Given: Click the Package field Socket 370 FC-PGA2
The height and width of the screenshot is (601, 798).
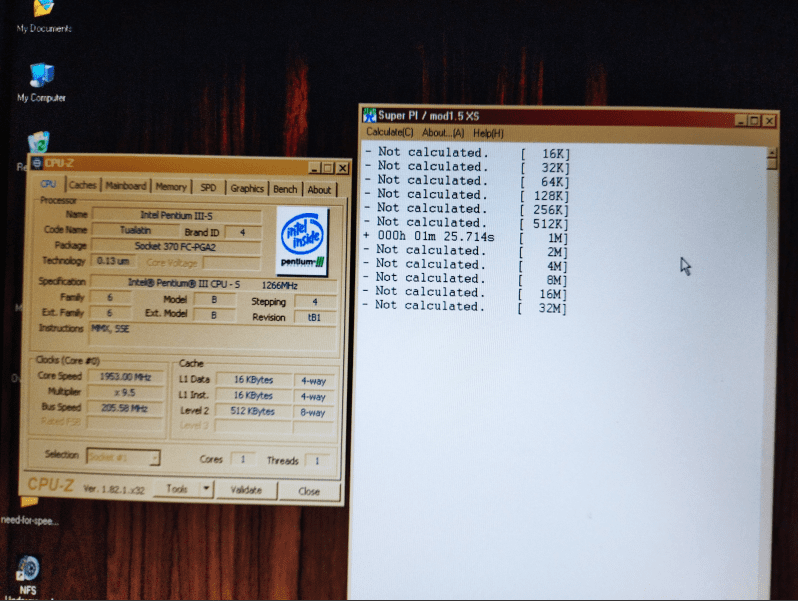Looking at the screenshot, I should 176,247.
